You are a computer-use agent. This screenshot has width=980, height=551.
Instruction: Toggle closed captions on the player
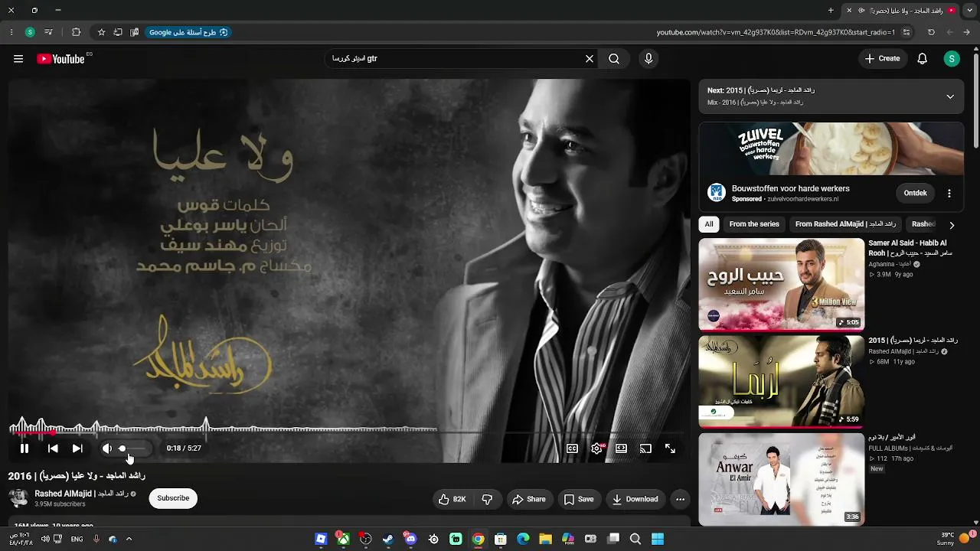(x=572, y=448)
